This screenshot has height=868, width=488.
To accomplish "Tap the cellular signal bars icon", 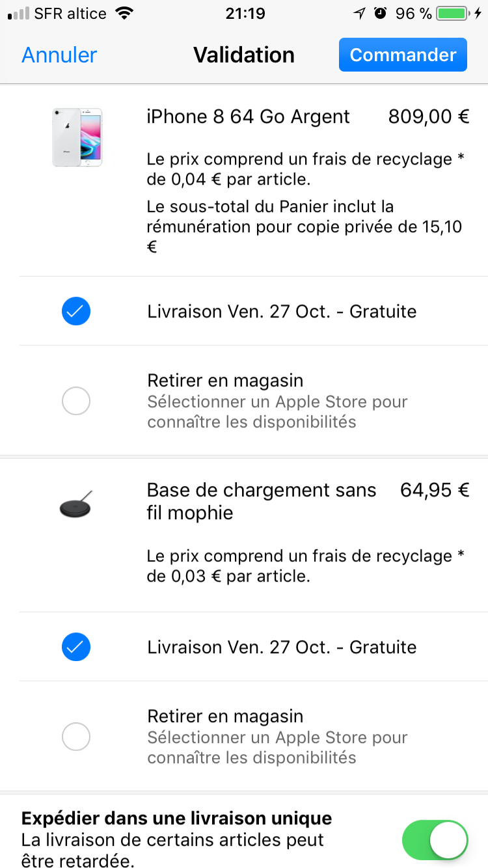I will (x=18, y=13).
